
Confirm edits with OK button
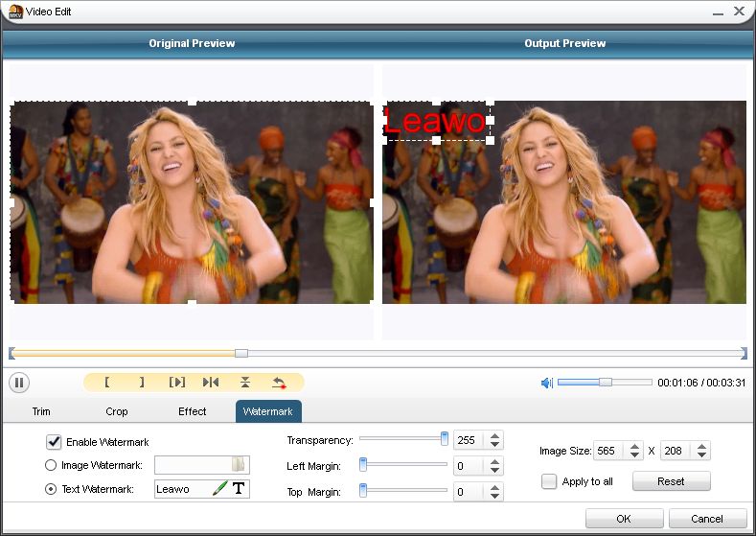[x=625, y=519]
